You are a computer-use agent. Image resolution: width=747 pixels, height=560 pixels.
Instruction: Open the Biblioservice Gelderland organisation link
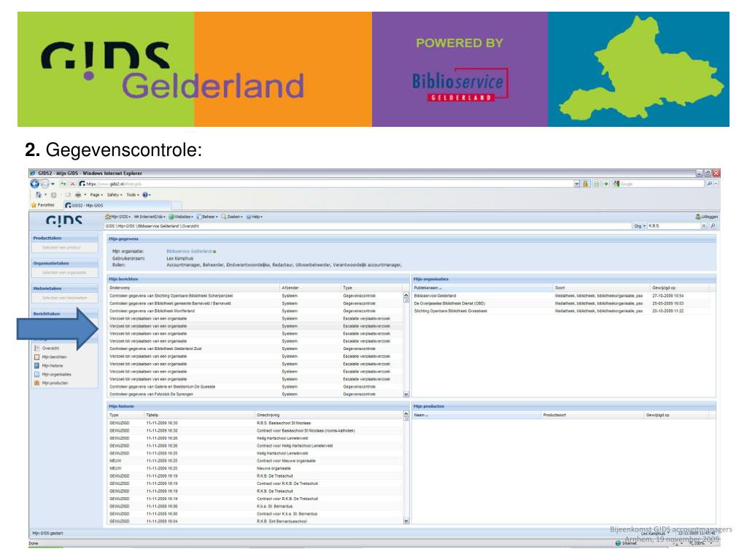189,252
